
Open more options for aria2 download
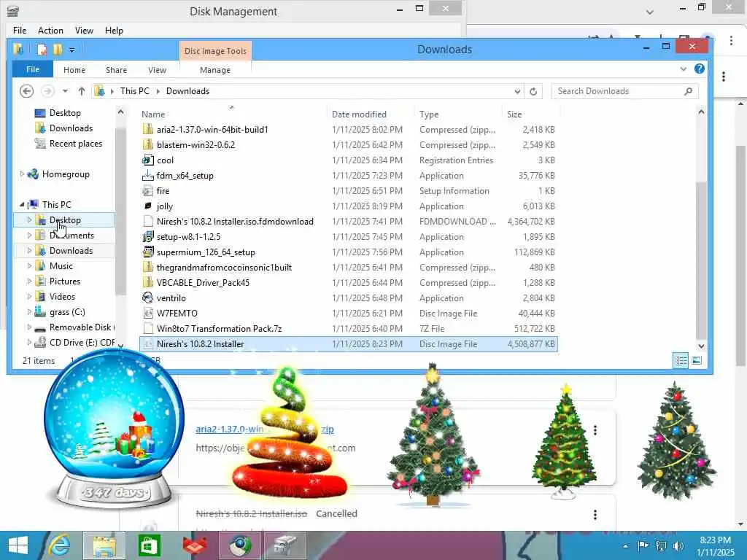click(595, 430)
